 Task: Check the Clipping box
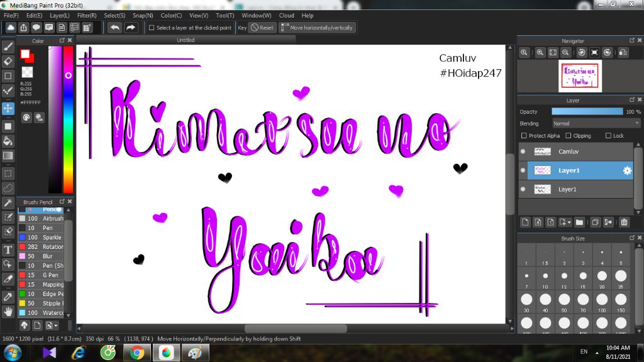tap(568, 136)
